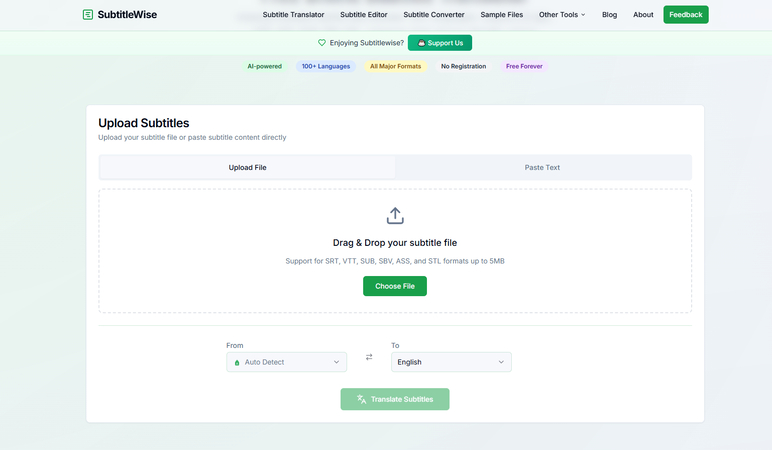Swap languages using the arrows icon

(369, 357)
